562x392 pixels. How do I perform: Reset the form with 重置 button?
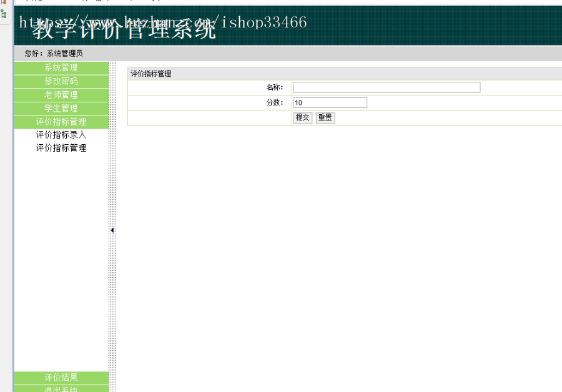(325, 118)
